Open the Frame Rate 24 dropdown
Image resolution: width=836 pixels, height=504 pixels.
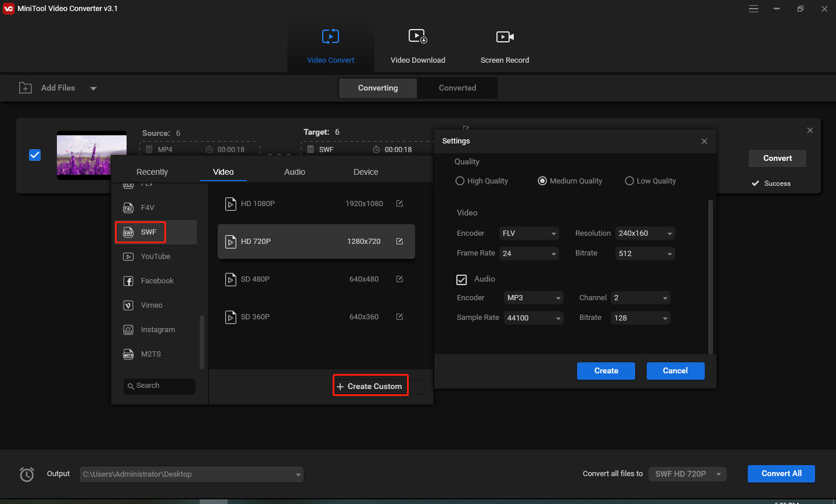pos(529,254)
